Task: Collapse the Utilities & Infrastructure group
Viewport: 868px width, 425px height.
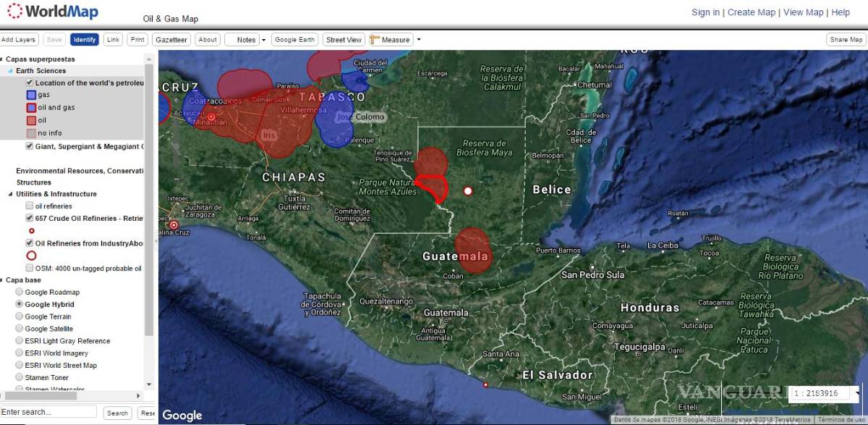Action: 11,192
